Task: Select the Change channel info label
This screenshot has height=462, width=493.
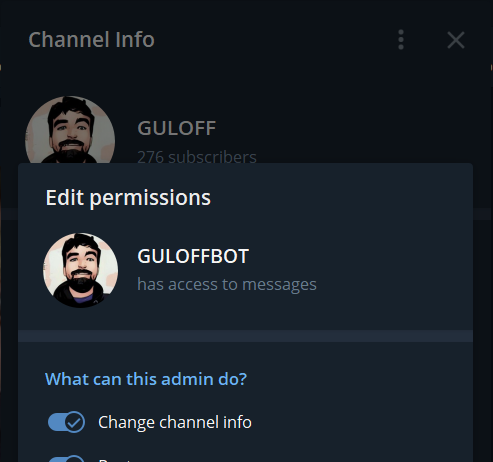Action: pyautogui.click(x=175, y=422)
